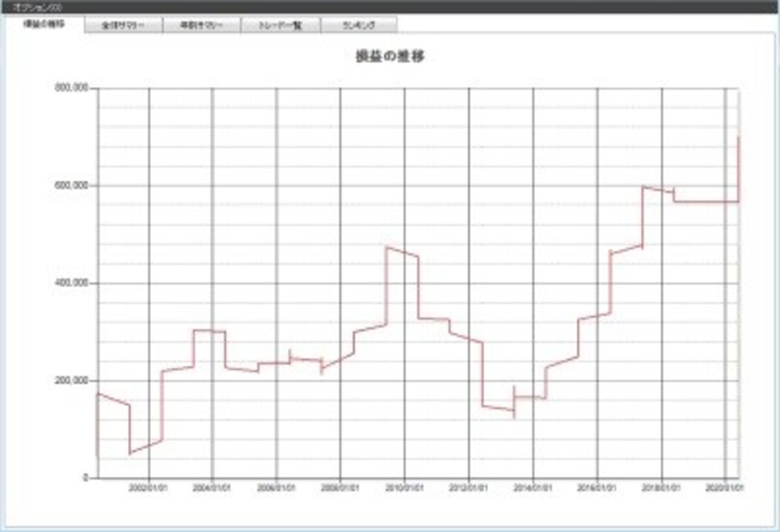Click the profit line peak at far right
Image resolution: width=780 pixels, height=532 pixels.
[x=739, y=138]
